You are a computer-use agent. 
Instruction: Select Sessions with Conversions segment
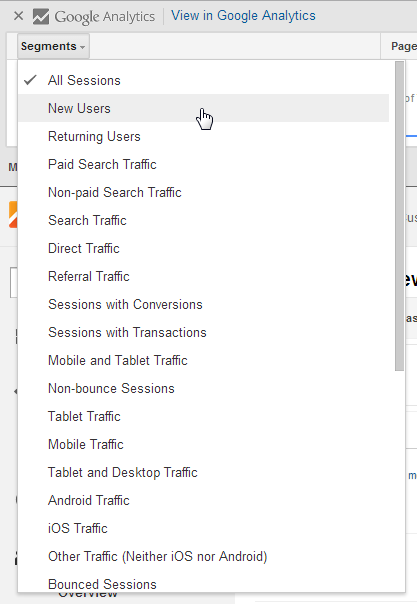[203, 304]
